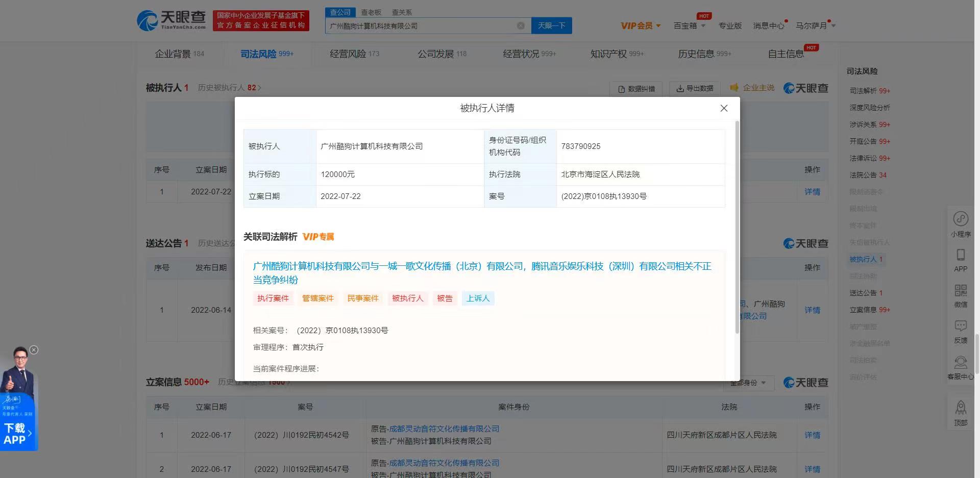Click the 执行标的 value 120000元
The height and width of the screenshot is (478, 980).
337,174
